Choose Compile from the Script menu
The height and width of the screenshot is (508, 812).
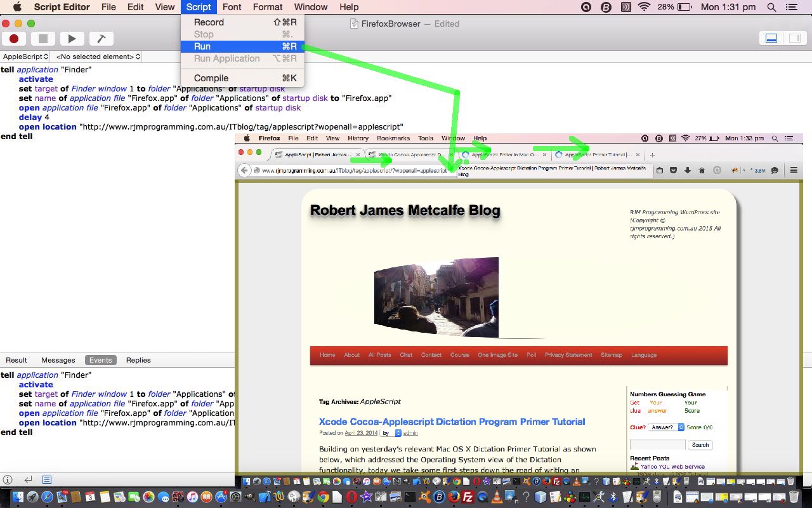tap(242, 78)
